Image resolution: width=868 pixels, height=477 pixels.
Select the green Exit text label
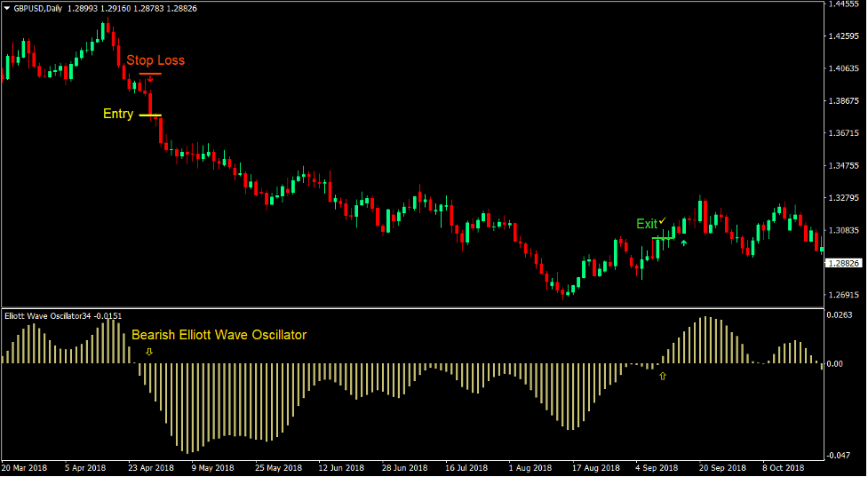point(647,224)
